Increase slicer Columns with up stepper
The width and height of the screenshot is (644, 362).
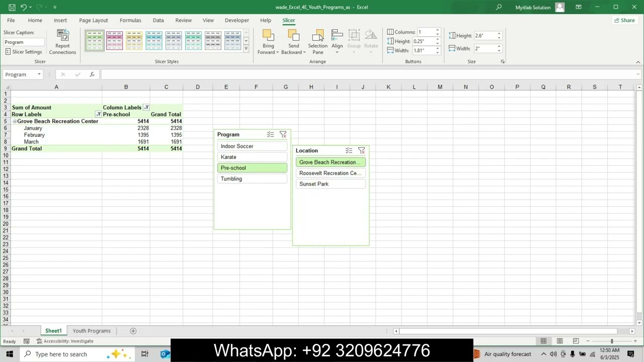(437, 30)
